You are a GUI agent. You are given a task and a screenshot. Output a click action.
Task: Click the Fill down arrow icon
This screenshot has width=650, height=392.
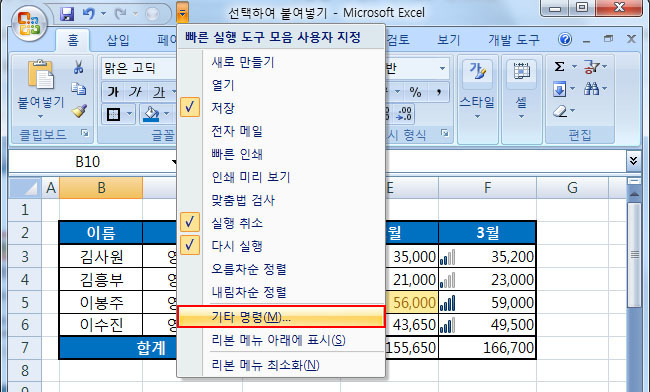[559, 89]
